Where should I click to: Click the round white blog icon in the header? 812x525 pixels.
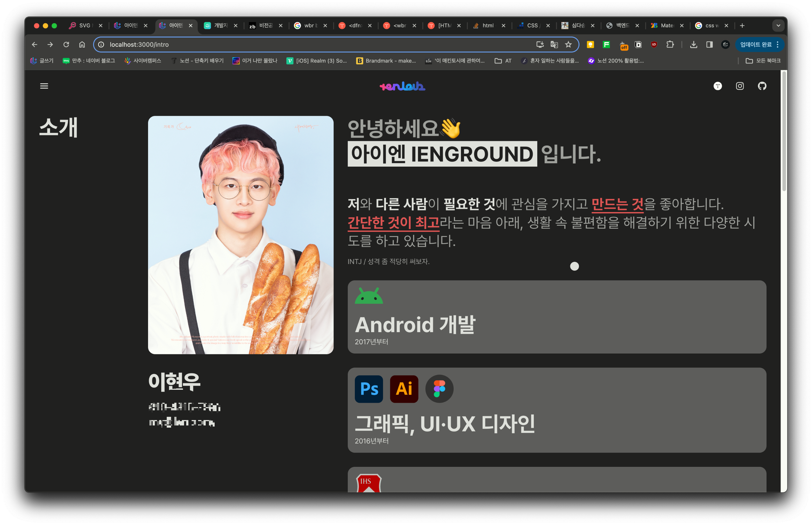point(718,86)
